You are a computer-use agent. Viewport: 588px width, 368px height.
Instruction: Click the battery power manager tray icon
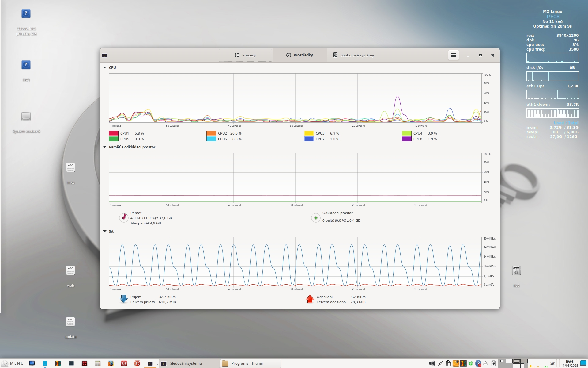[x=494, y=363]
